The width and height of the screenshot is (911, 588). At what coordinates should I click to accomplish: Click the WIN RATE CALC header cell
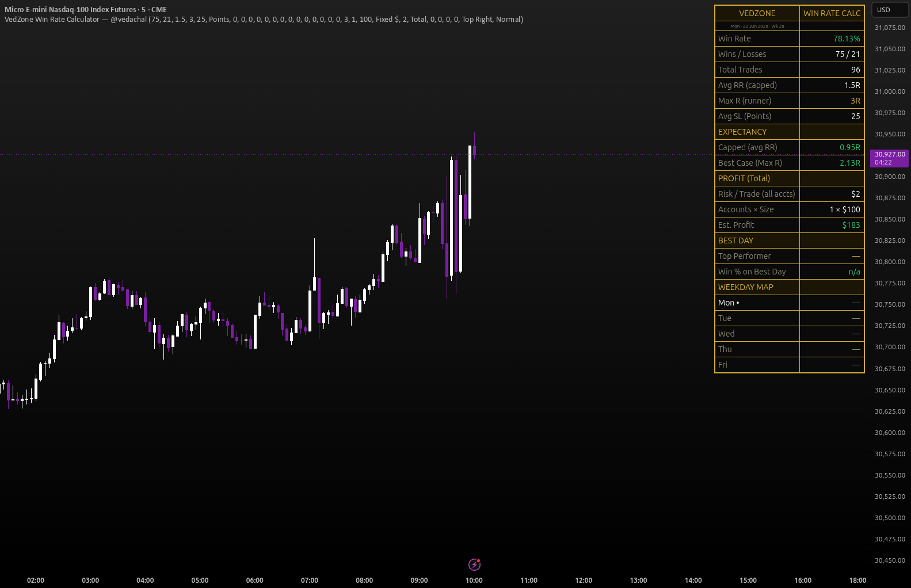tap(832, 13)
